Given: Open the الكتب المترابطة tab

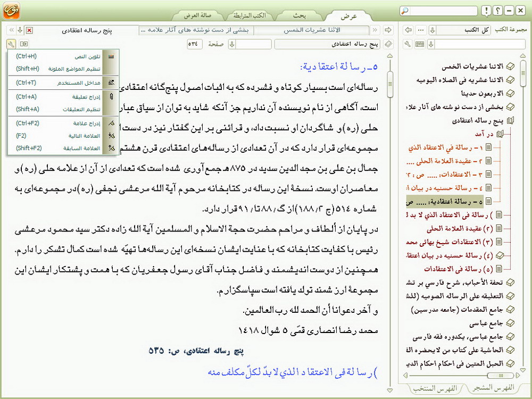Looking at the screenshot, I should (x=250, y=15).
